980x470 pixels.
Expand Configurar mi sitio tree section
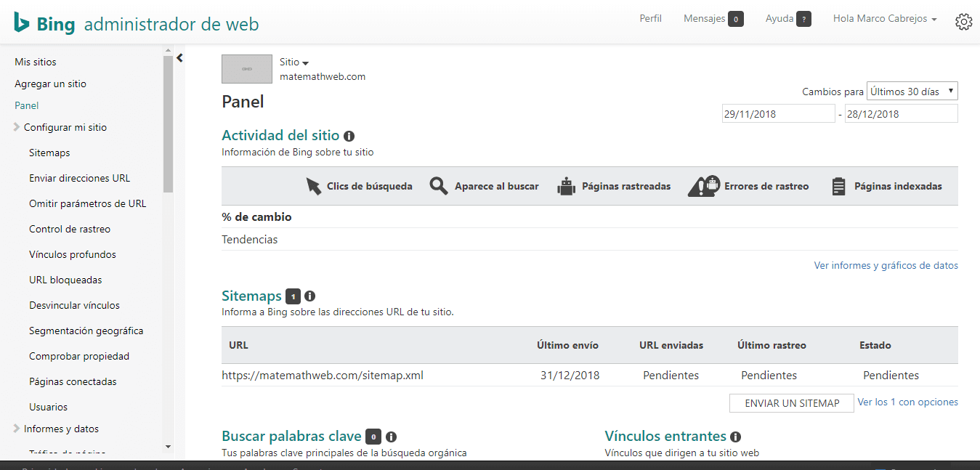(x=17, y=127)
